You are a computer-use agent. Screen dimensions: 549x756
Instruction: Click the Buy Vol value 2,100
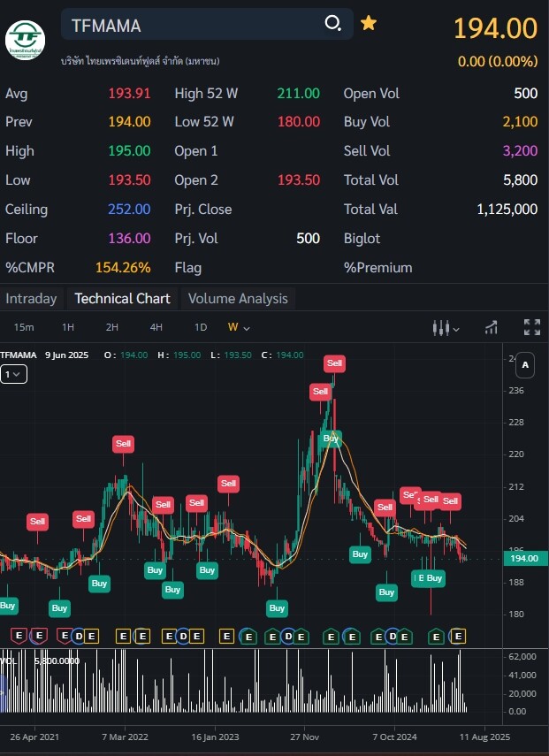pyautogui.click(x=520, y=122)
